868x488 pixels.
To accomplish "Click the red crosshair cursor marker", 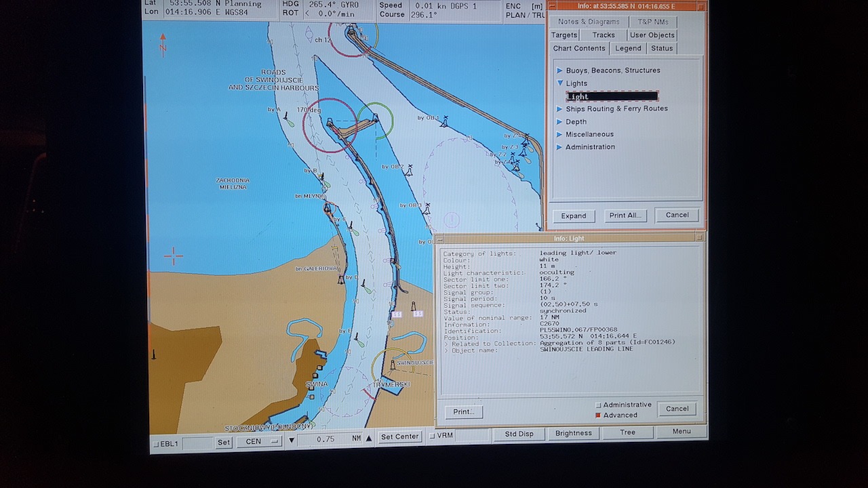I will tap(174, 256).
